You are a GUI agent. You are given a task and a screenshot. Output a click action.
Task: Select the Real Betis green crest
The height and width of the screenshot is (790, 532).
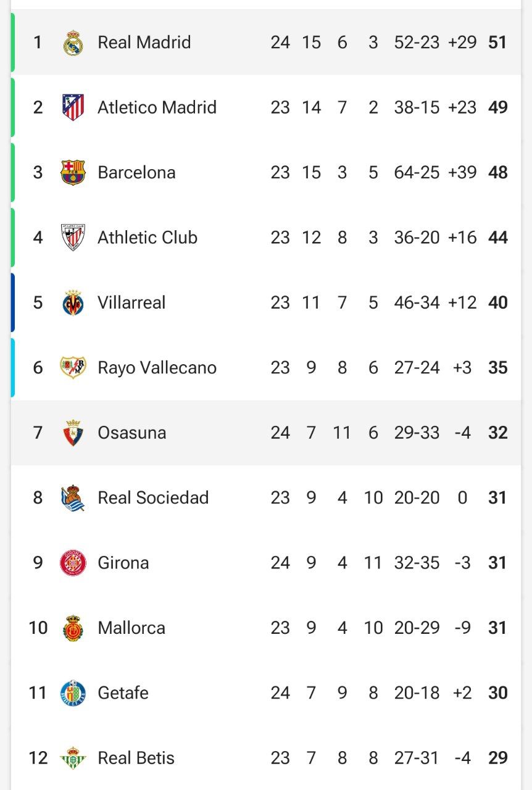tap(73, 758)
